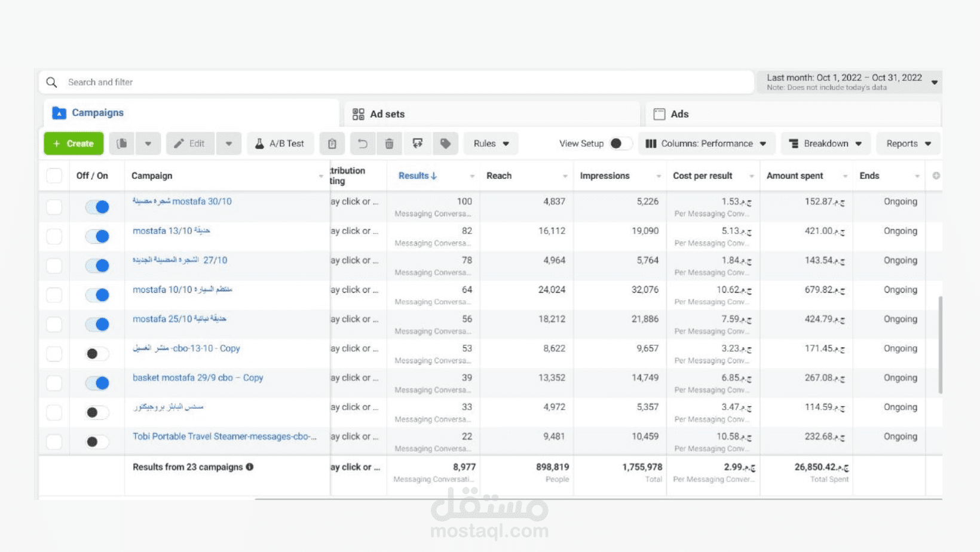Open Columns: Performance dropdown

tap(707, 143)
